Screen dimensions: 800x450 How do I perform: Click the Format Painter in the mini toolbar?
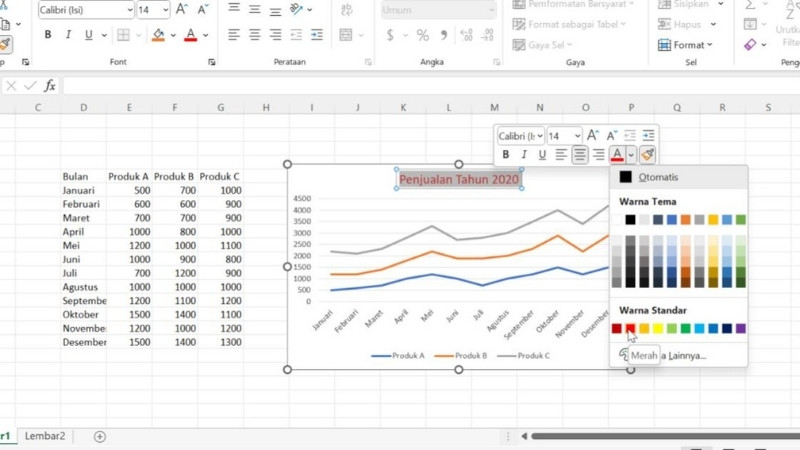click(x=648, y=155)
